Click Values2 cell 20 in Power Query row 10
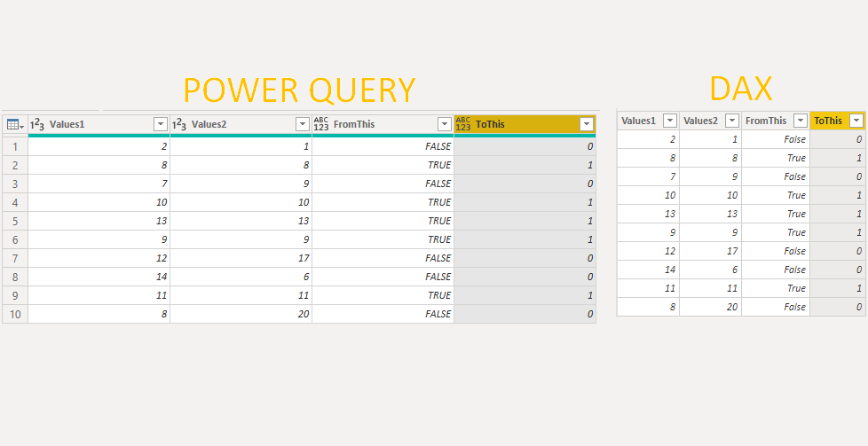Screen dimensions: 868x446 click(x=241, y=314)
